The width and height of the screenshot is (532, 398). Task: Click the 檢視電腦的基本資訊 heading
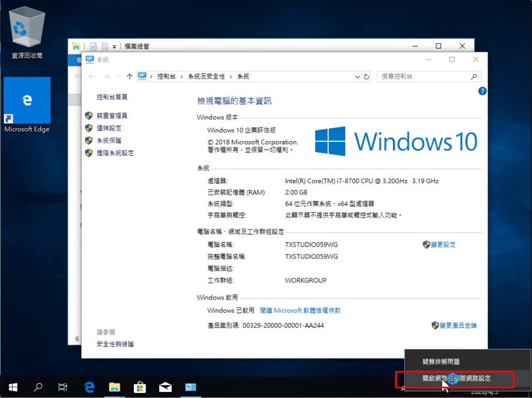pyautogui.click(x=234, y=101)
